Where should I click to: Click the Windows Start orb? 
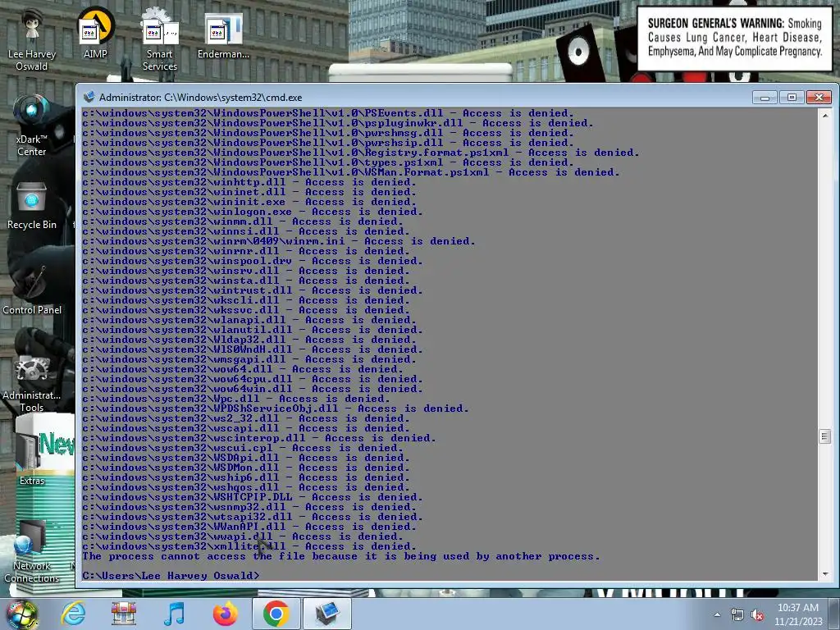point(21,614)
